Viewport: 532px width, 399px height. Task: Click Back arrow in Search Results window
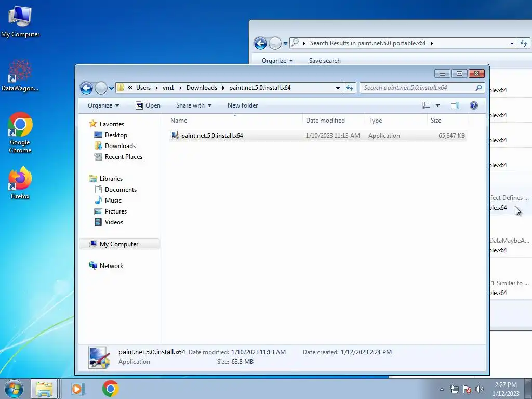(x=261, y=44)
